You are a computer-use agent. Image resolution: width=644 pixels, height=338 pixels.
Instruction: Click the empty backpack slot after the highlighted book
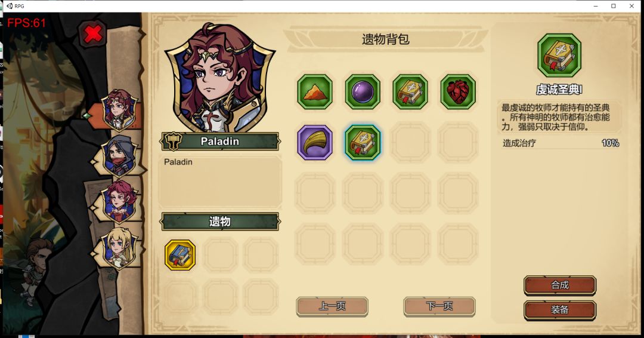pyautogui.click(x=410, y=143)
